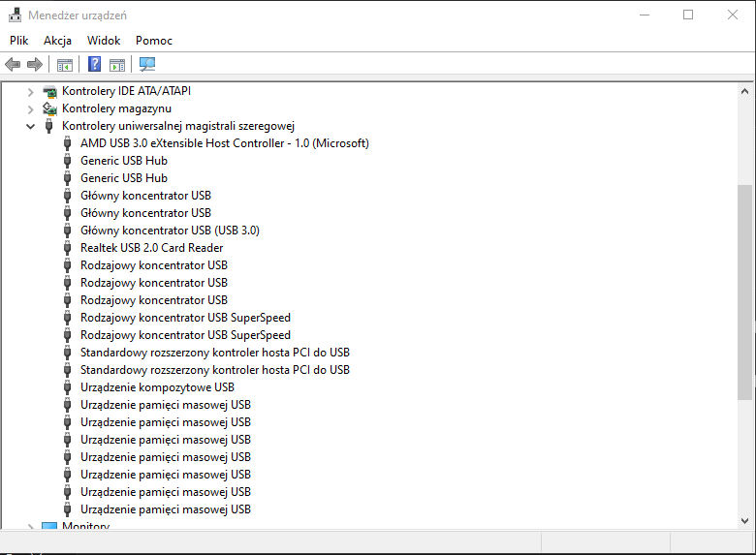The width and height of the screenshot is (756, 555).
Task: Open the Widok menu
Action: click(x=104, y=41)
